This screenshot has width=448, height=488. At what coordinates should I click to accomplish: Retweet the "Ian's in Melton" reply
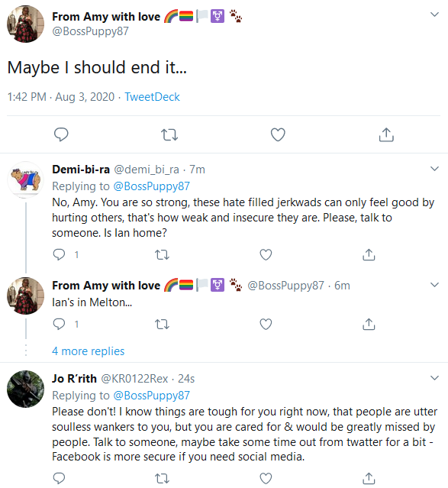pos(162,325)
